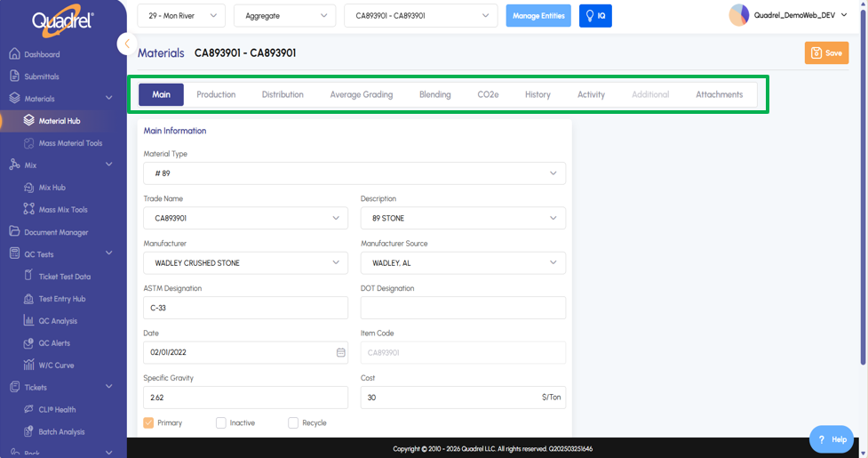Open QC Alerts icon
868x458 pixels.
click(x=28, y=342)
